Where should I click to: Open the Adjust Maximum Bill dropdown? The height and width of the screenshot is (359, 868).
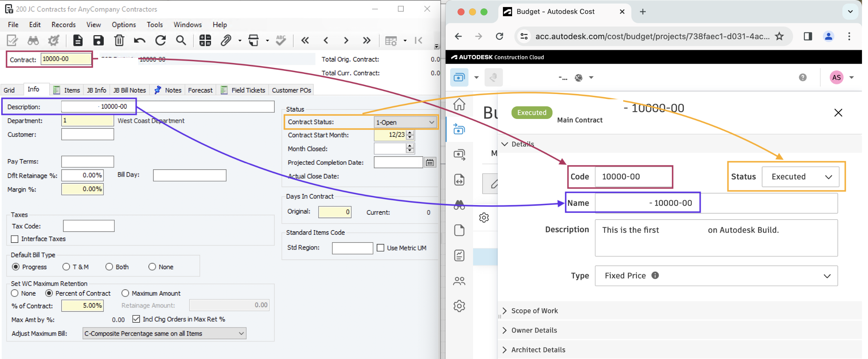[x=164, y=333]
